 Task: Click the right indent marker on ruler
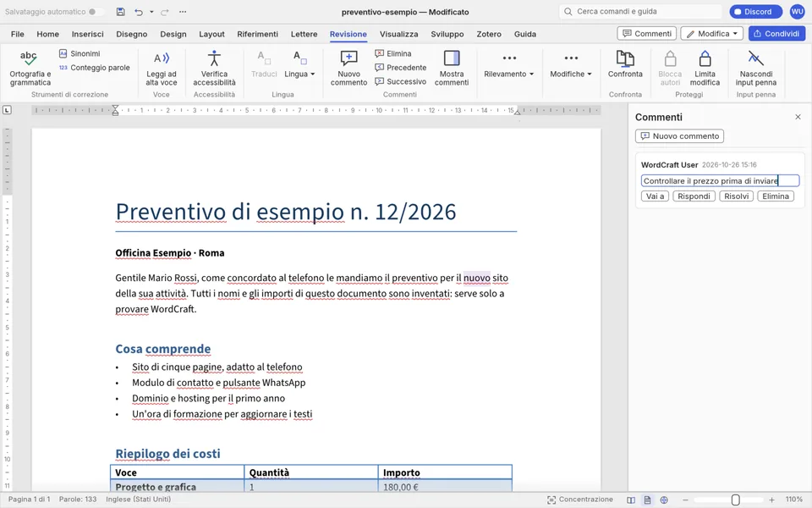point(517,112)
